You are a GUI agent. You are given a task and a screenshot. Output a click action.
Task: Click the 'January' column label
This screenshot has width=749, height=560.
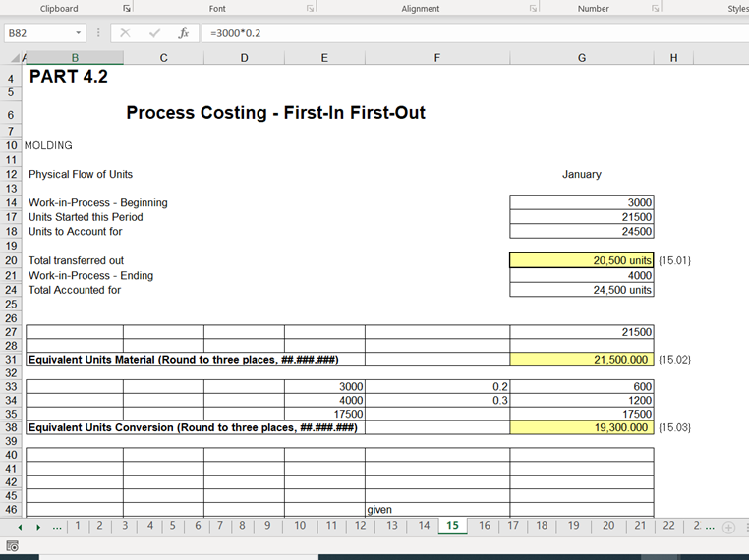coord(581,174)
